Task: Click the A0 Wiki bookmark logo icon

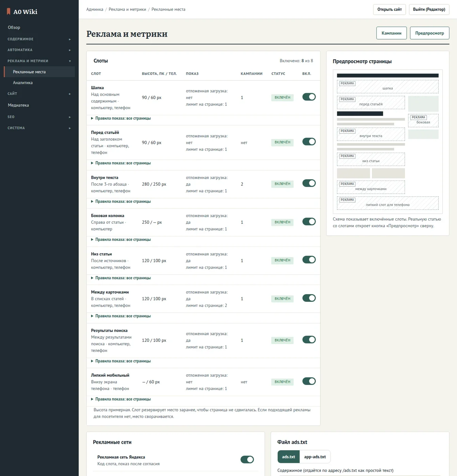Action: pos(9,12)
